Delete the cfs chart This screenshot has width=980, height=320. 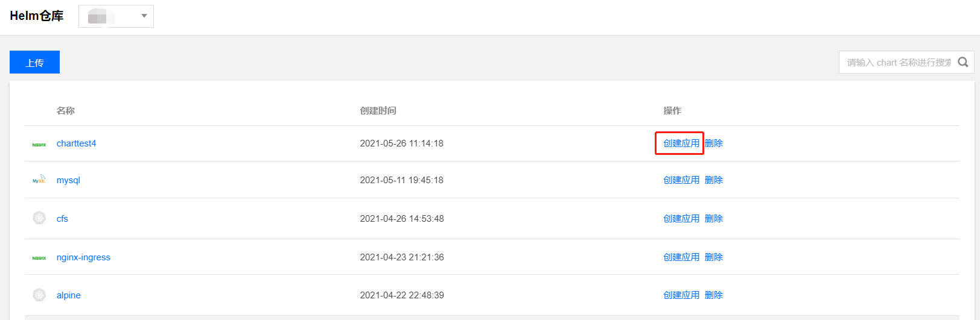pos(714,219)
